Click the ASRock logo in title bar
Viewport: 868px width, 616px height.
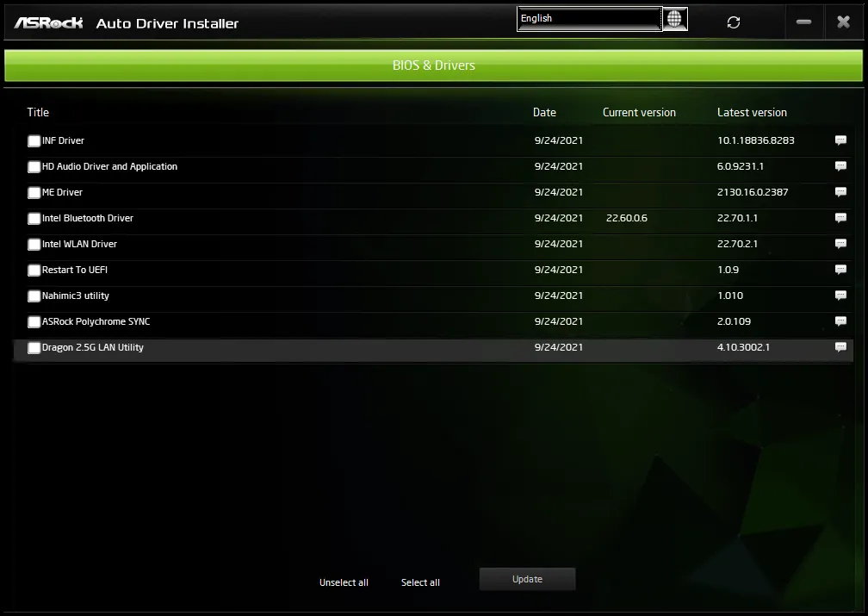point(49,22)
